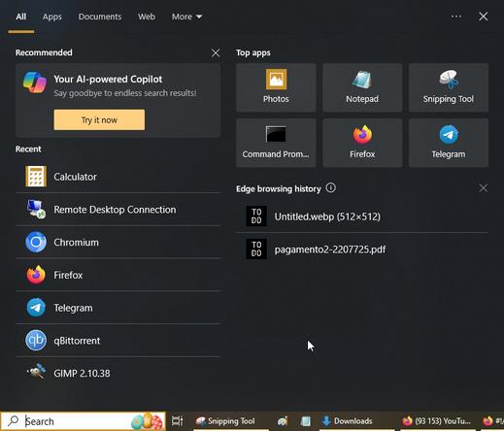
Task: Open Snipping Tool tile in Top apps
Action: point(449,87)
